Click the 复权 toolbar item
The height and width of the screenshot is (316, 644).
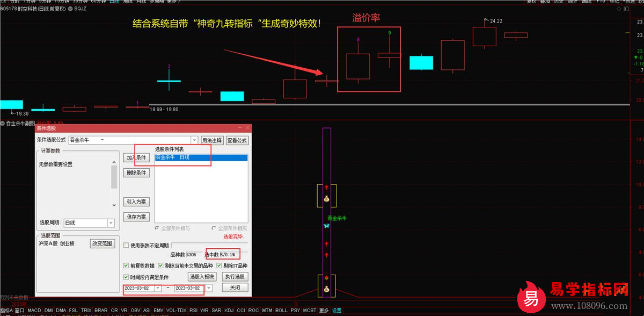point(531,2)
